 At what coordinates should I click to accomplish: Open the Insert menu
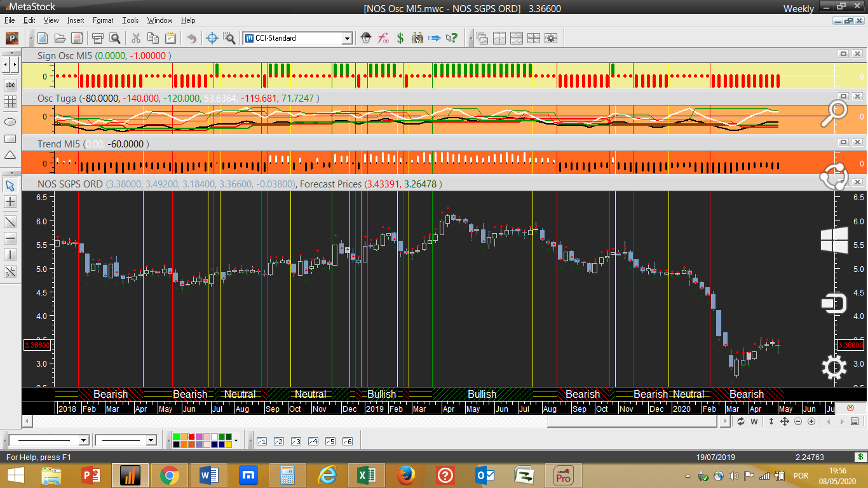coord(75,20)
